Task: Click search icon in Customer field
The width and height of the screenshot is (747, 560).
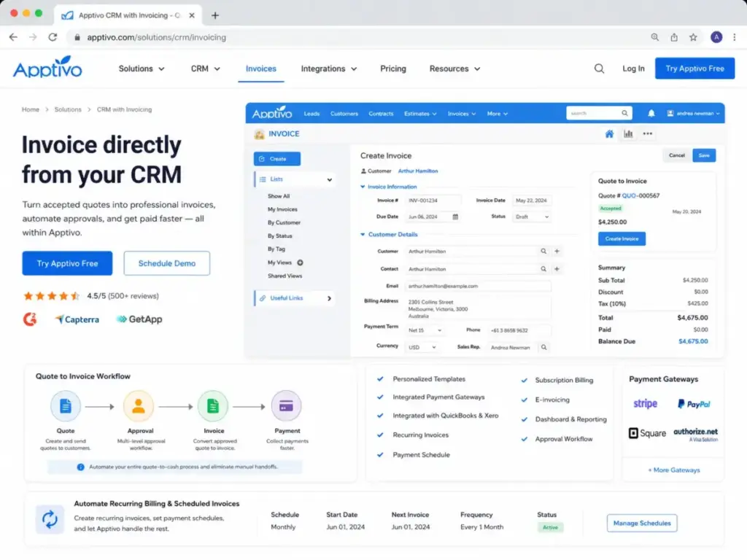Action: 543,251
